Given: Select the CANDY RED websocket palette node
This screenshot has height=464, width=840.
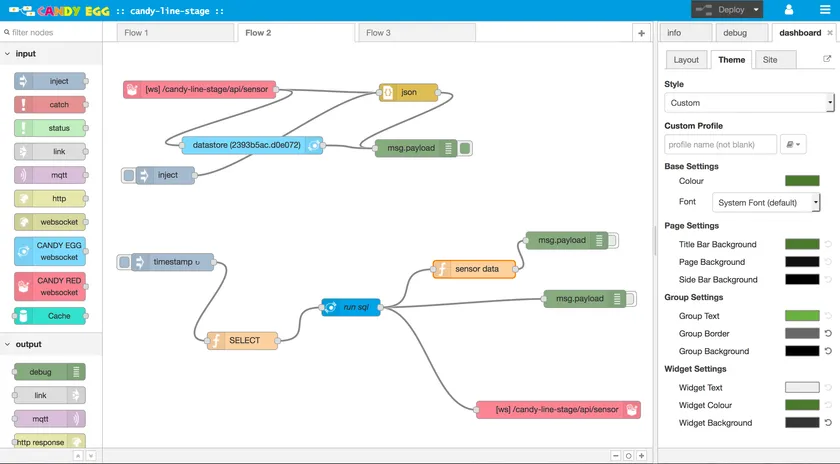Looking at the screenshot, I should click(x=50, y=287).
